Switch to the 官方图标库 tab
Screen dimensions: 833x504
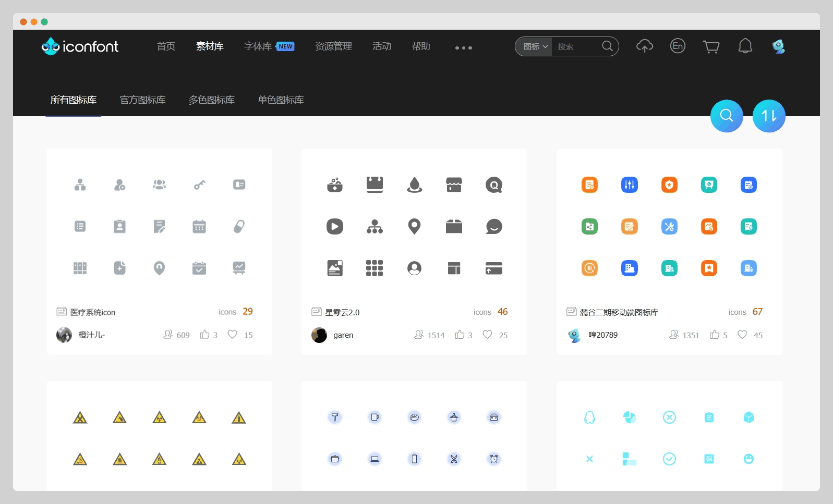click(142, 100)
